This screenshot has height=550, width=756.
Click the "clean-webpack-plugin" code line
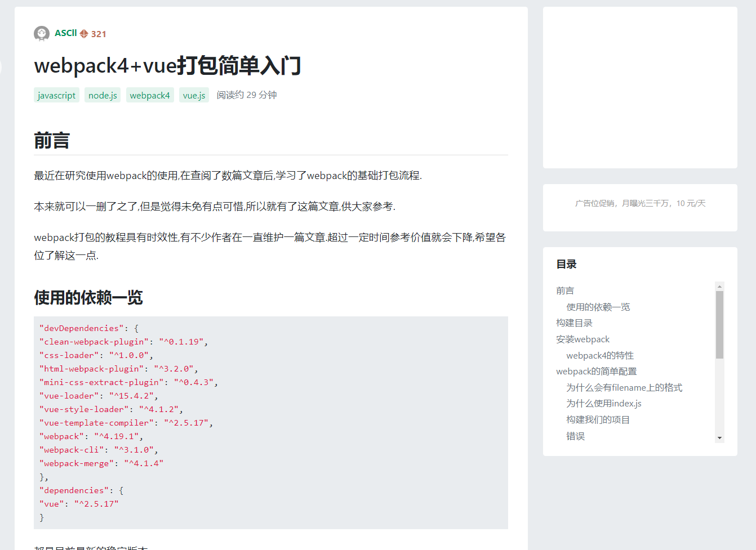pos(123,342)
